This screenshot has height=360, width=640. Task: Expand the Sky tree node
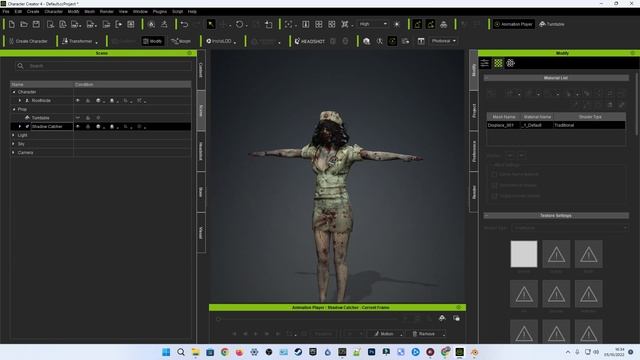click(x=13, y=144)
